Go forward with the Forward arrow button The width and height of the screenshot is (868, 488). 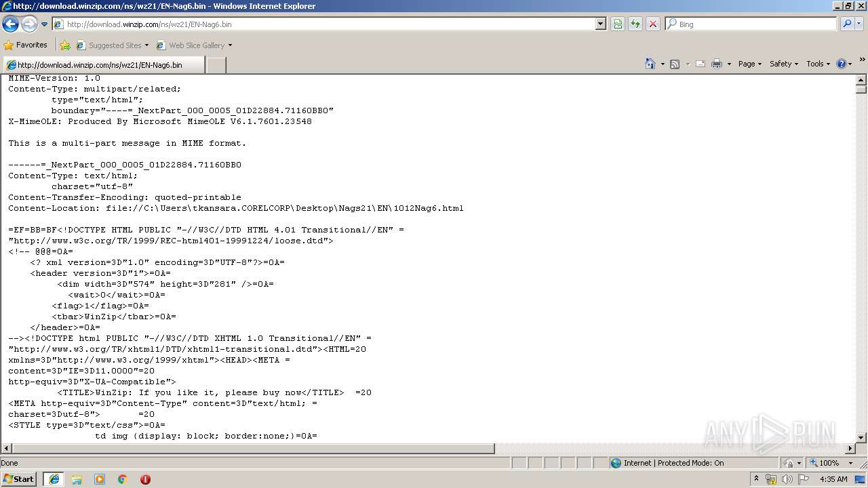(29, 24)
